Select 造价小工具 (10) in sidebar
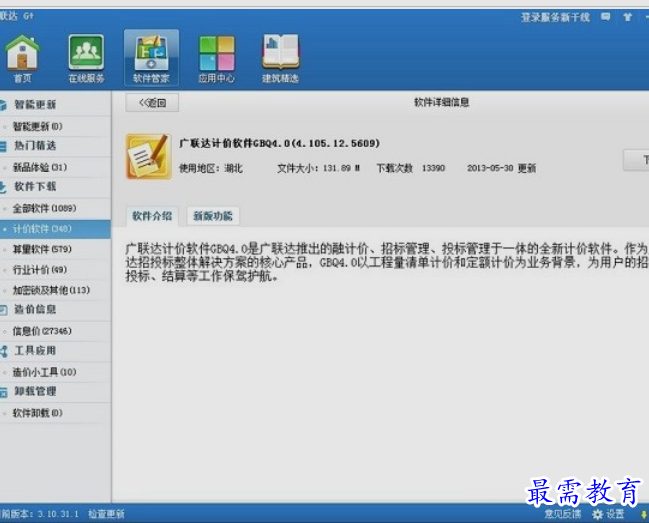 click(55, 372)
